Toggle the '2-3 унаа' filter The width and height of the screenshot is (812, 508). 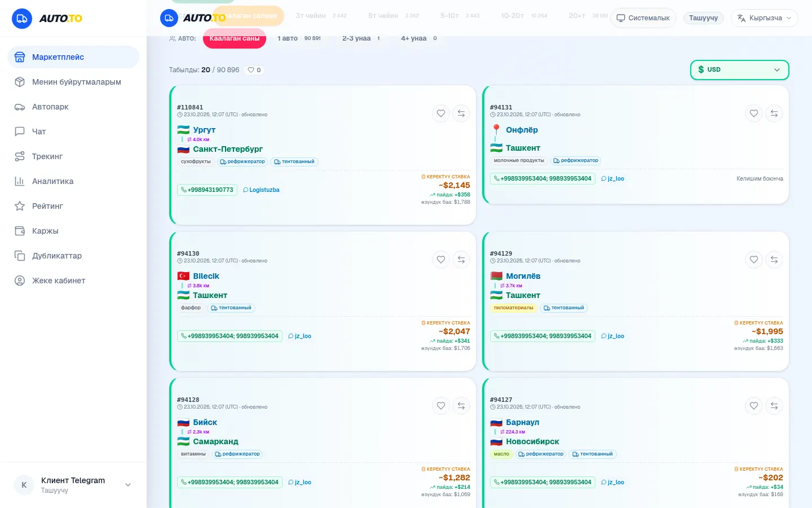[x=361, y=38]
